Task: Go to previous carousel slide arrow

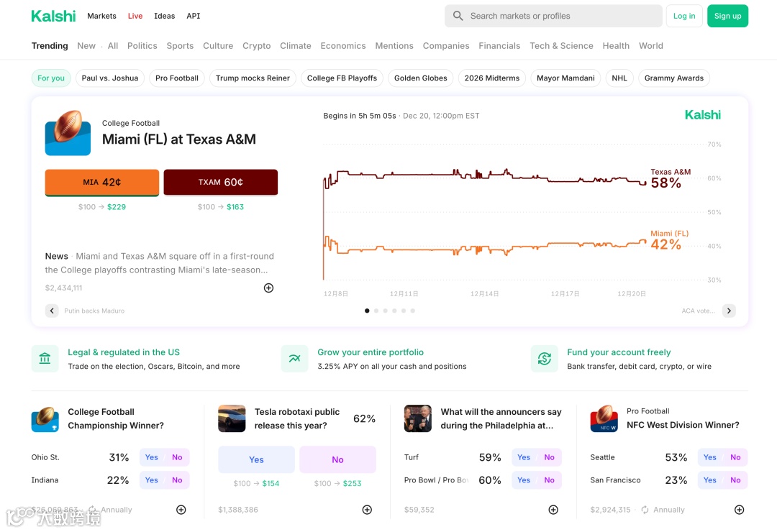Action: coord(52,311)
